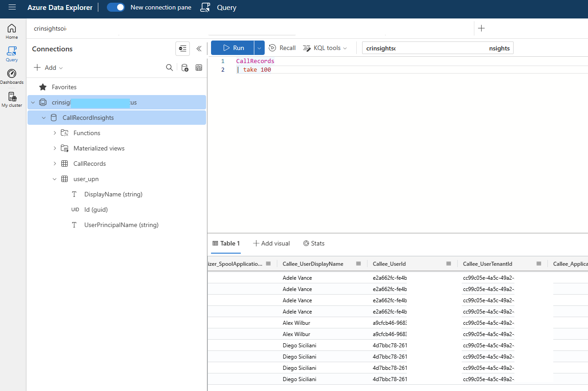Click the first Alex Wilbur cell

pyautogui.click(x=296, y=323)
